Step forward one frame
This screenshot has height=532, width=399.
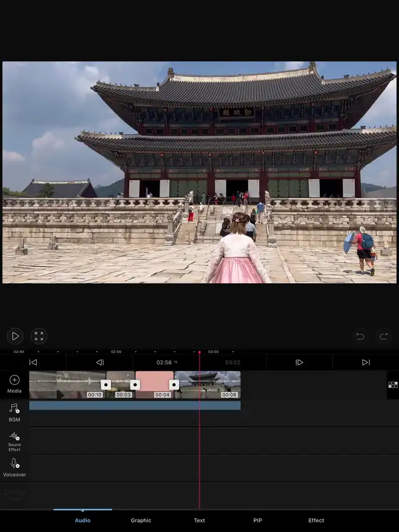click(x=299, y=362)
